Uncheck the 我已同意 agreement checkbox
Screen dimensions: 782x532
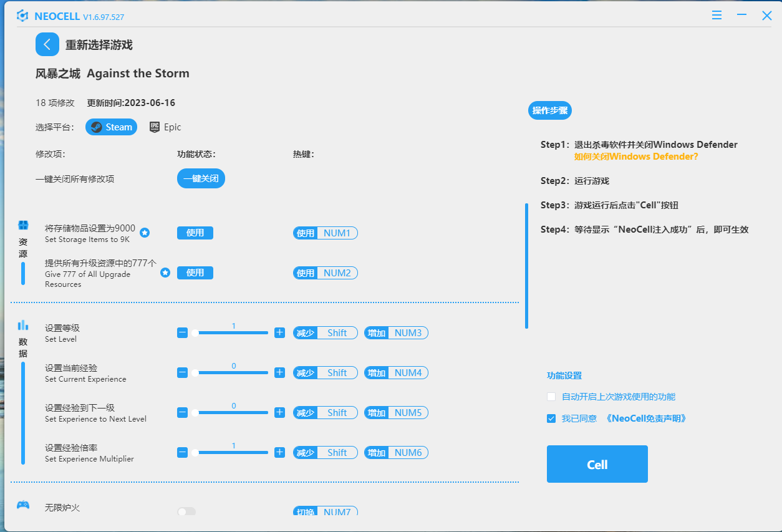click(551, 418)
